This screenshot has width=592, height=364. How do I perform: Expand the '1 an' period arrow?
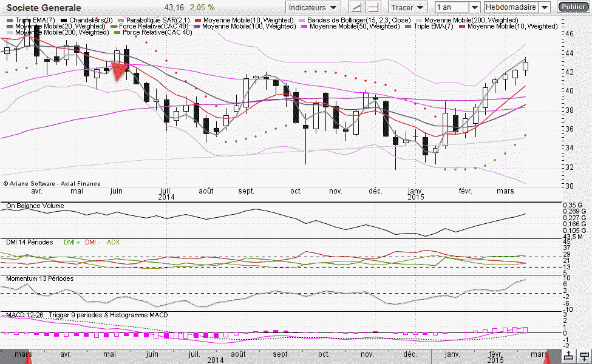click(x=475, y=7)
